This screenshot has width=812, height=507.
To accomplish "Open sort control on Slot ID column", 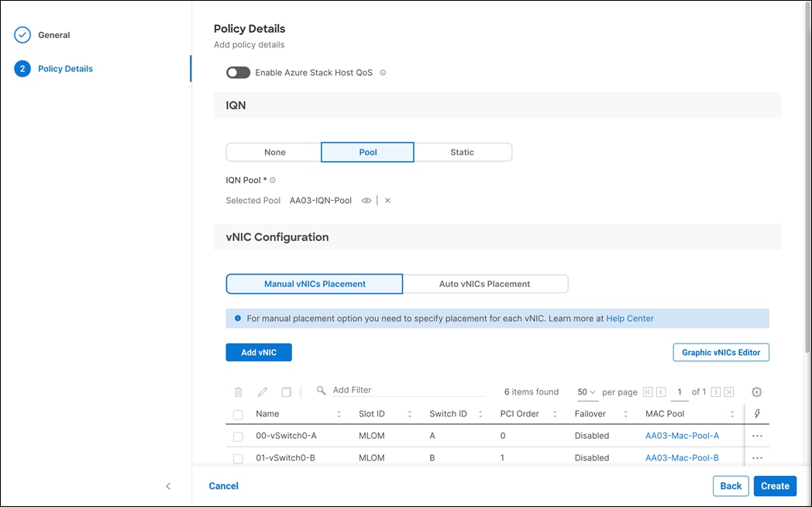I will point(409,413).
